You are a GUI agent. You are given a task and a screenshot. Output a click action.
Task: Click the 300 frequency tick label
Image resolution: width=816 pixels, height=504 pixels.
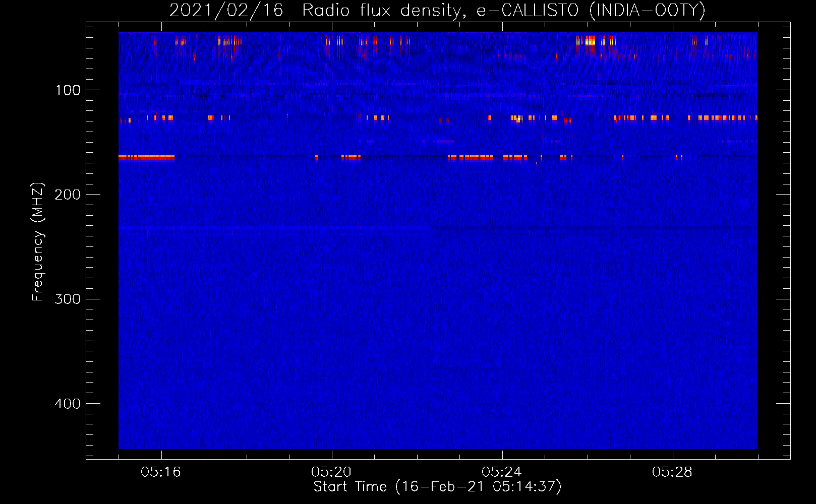click(x=68, y=299)
